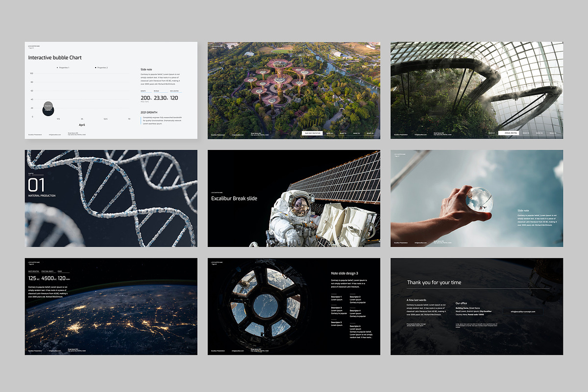The image size is (588, 392).
Task: Click the gray Properties 1 chart bubble
Action: 48,105
